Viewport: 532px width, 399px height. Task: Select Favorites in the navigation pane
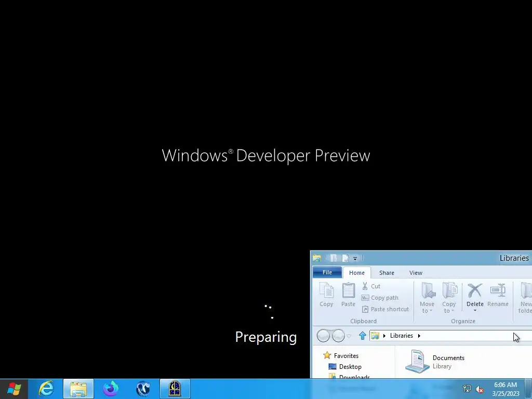coord(346,355)
